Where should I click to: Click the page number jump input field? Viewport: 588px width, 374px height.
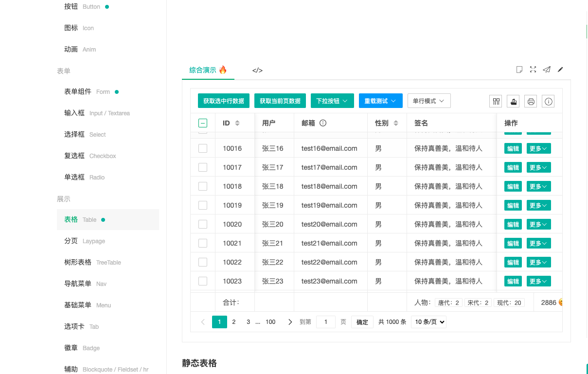[326, 322]
